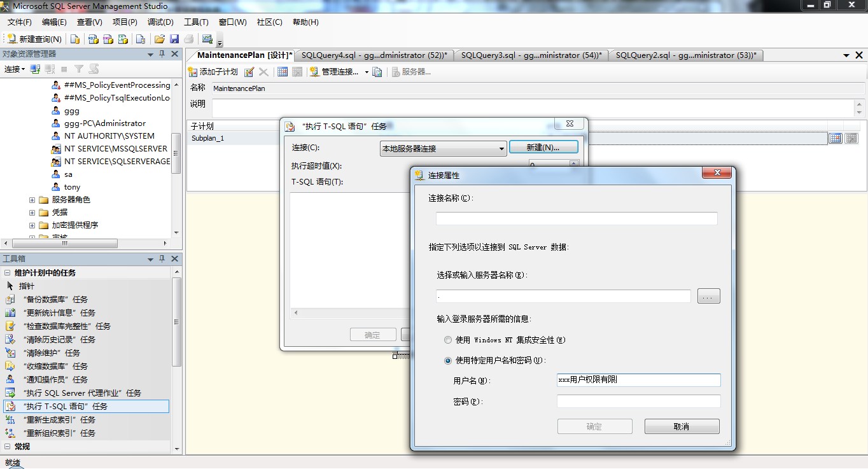The height and width of the screenshot is (469, 868).
Task: Click the Object Explorer filter icon
Action: [79, 69]
